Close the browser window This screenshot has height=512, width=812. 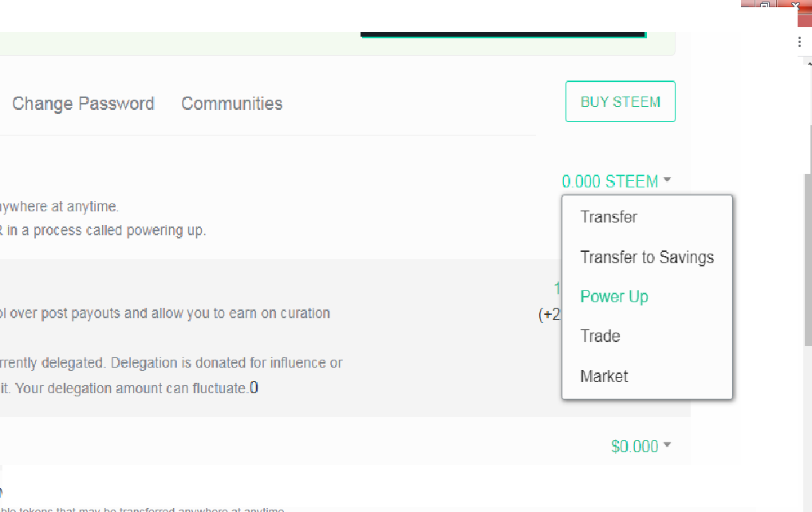pos(794,6)
